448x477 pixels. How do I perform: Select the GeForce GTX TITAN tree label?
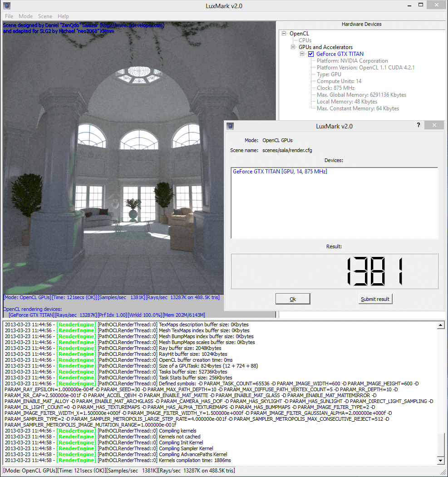pos(340,54)
